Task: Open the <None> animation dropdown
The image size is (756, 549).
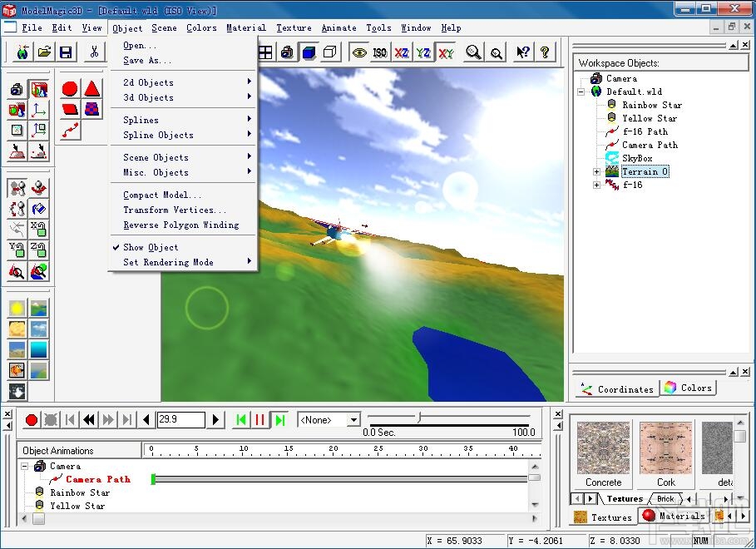Action: [x=353, y=419]
